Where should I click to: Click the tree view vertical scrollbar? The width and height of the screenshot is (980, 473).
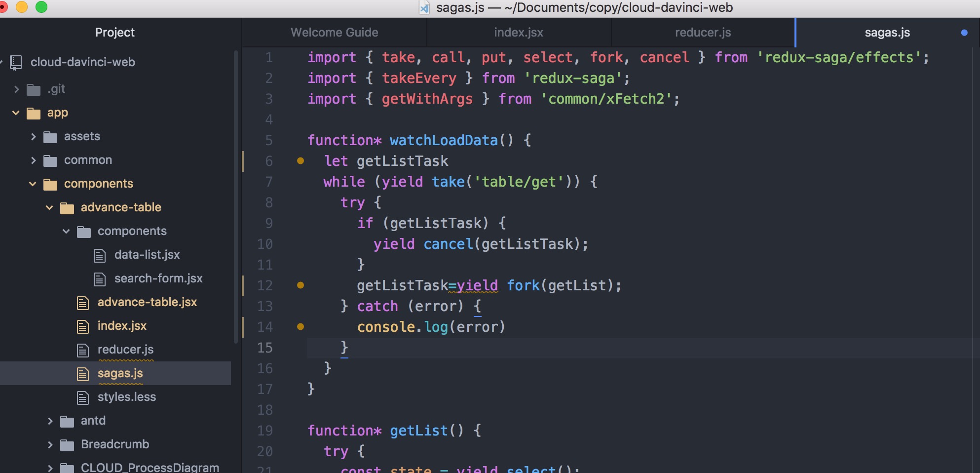tap(236, 197)
